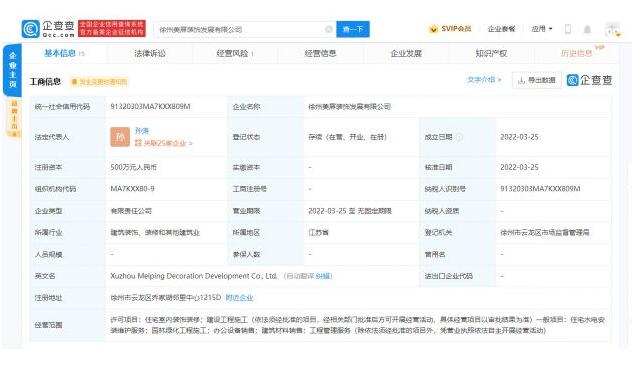Open the 关联25家企业 link
Viewport: 635px width, 367px height.
164,143
